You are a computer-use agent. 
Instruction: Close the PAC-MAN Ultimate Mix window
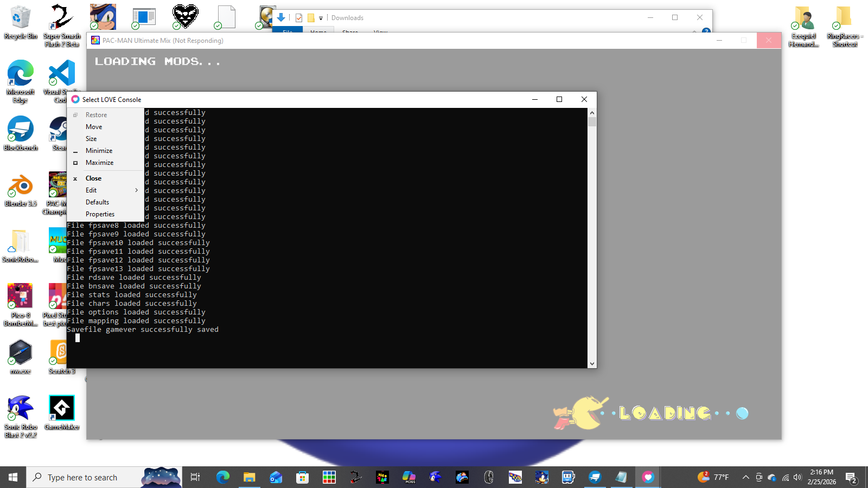769,40
